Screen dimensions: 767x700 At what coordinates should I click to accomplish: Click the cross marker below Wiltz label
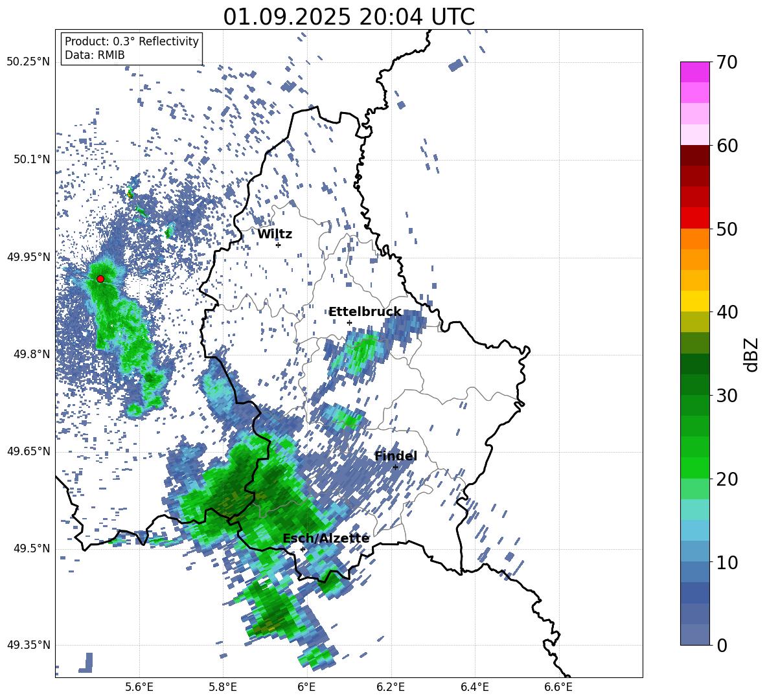pyautogui.click(x=279, y=245)
